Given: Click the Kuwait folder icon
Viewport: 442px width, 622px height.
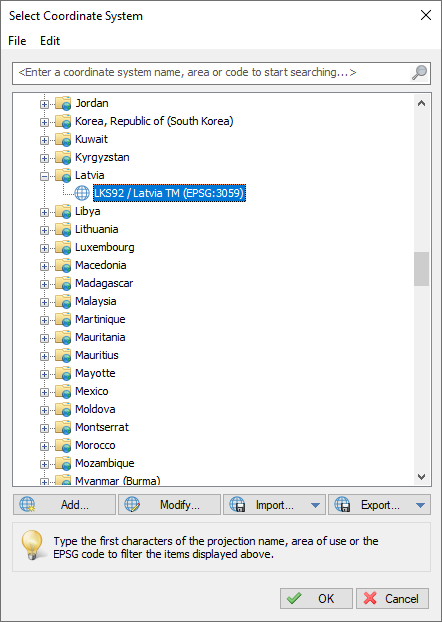Looking at the screenshot, I should point(63,139).
